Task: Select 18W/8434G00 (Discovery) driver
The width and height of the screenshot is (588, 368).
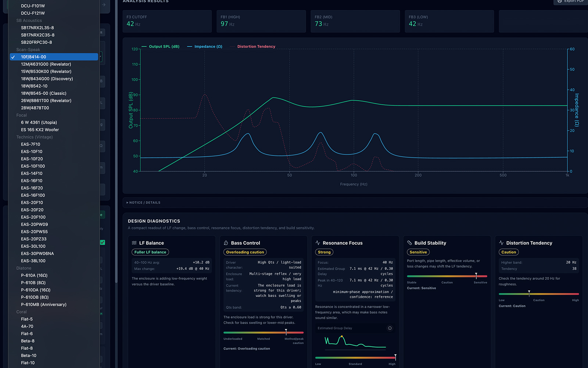Action: 54,79
